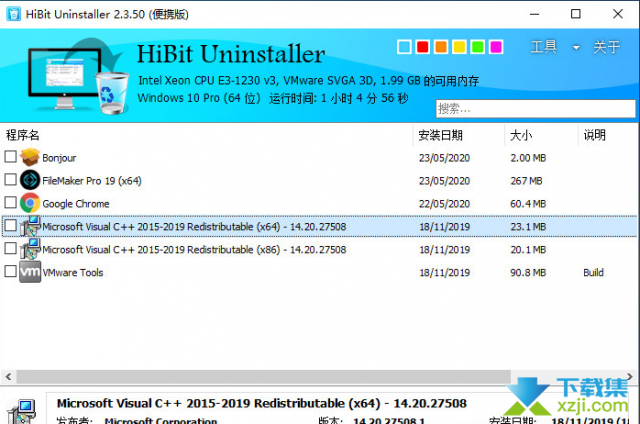Click the scrollbar left arrow
640x424 pixels.
click(8, 377)
